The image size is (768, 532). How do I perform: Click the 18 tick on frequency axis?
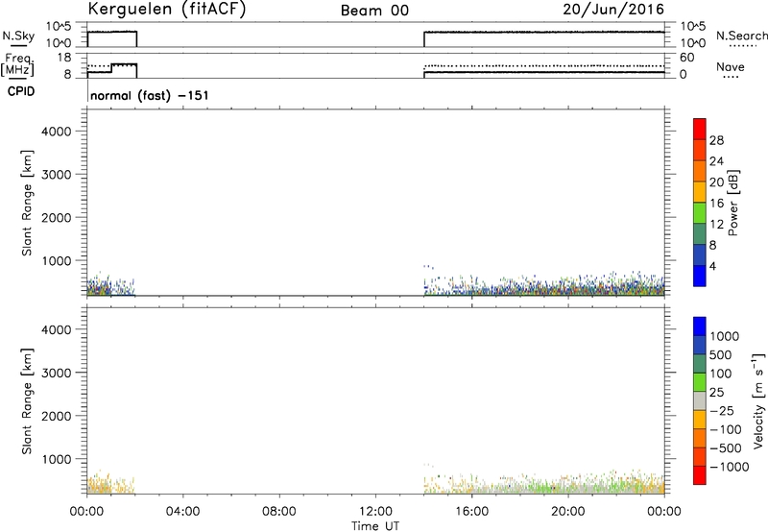point(63,58)
